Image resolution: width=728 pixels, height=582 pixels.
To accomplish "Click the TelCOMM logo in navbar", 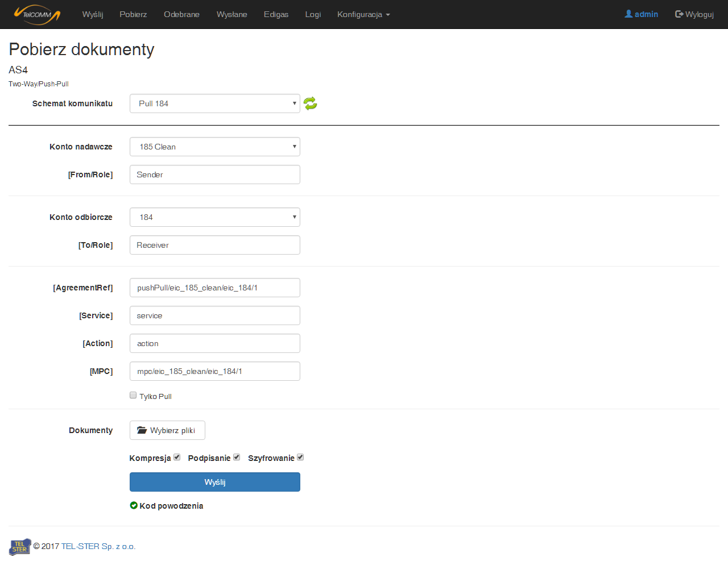I will [x=37, y=14].
